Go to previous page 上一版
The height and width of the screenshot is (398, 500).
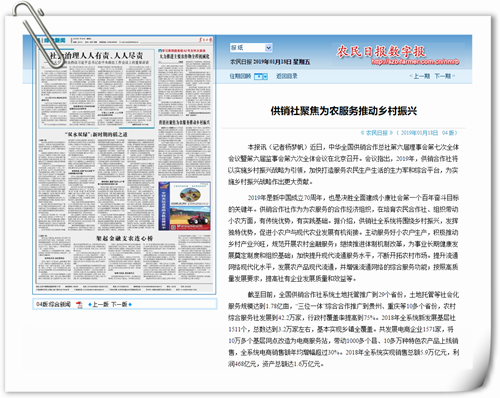pos(100,304)
